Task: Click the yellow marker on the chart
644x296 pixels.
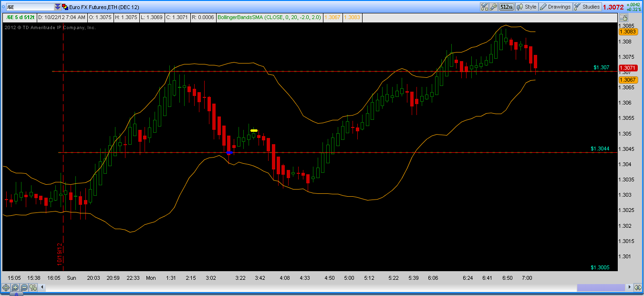Action: point(254,130)
